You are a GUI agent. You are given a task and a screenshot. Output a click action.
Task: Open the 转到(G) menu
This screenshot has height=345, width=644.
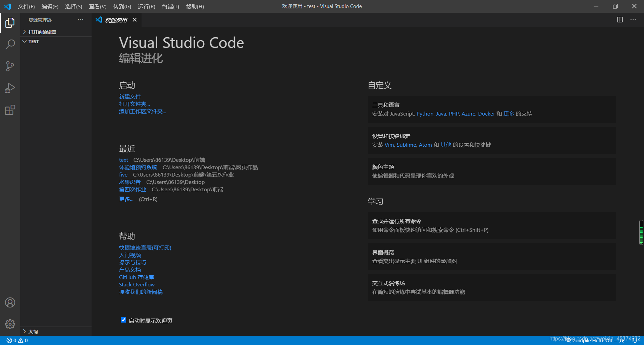pyautogui.click(x=122, y=6)
